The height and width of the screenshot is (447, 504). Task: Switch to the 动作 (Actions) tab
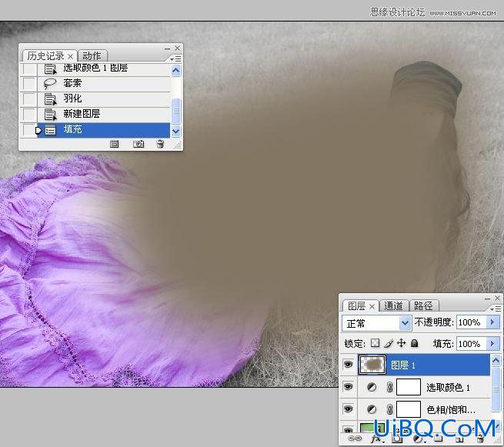pyautogui.click(x=92, y=56)
